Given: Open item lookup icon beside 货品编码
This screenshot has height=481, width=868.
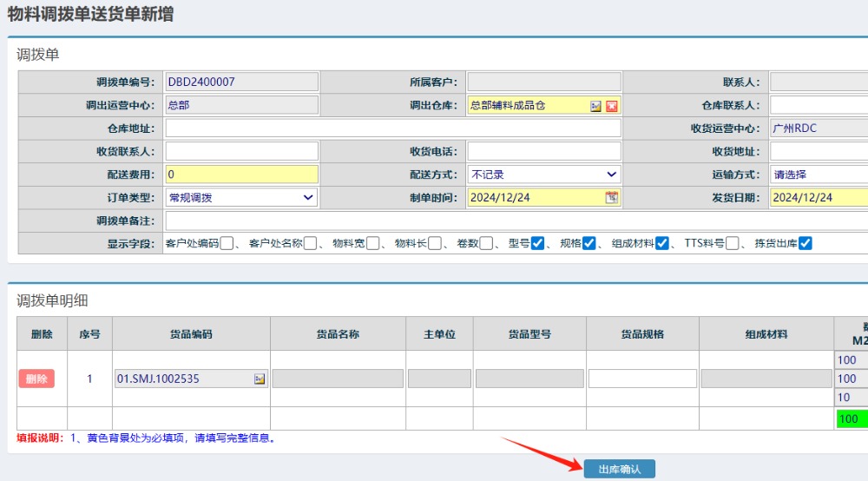Looking at the screenshot, I should point(259,379).
